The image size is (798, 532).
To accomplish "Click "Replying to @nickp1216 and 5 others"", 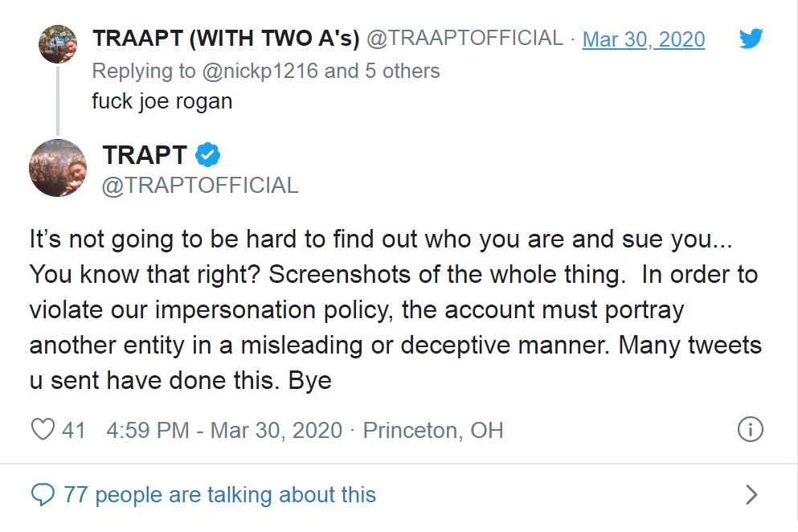I will 266,72.
